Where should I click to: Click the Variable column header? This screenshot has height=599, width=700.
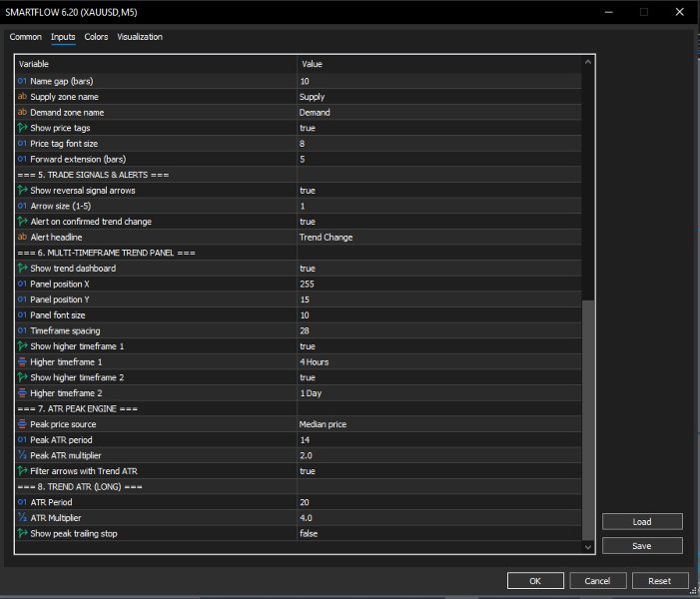click(x=156, y=64)
